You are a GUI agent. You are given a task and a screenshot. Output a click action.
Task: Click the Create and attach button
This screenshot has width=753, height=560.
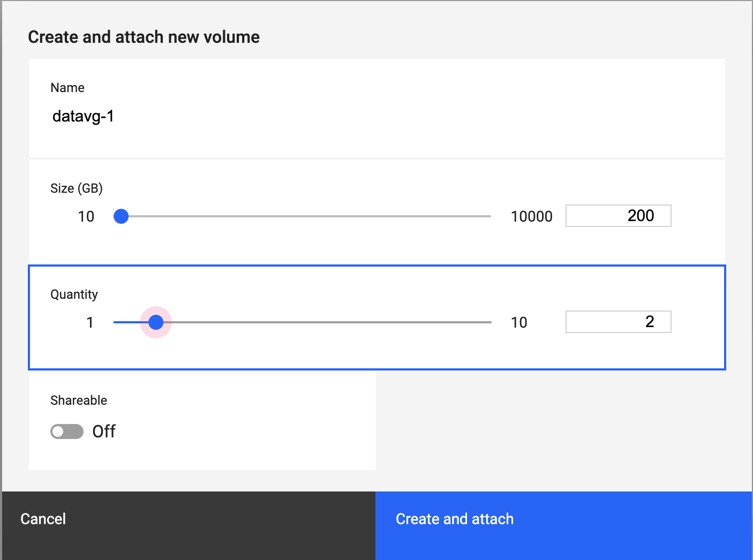click(455, 518)
